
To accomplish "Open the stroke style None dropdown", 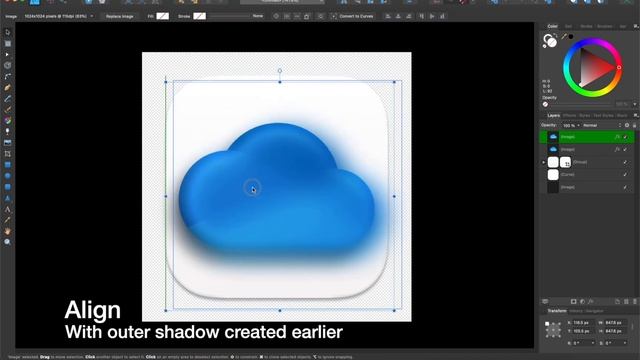I will (x=258, y=16).
